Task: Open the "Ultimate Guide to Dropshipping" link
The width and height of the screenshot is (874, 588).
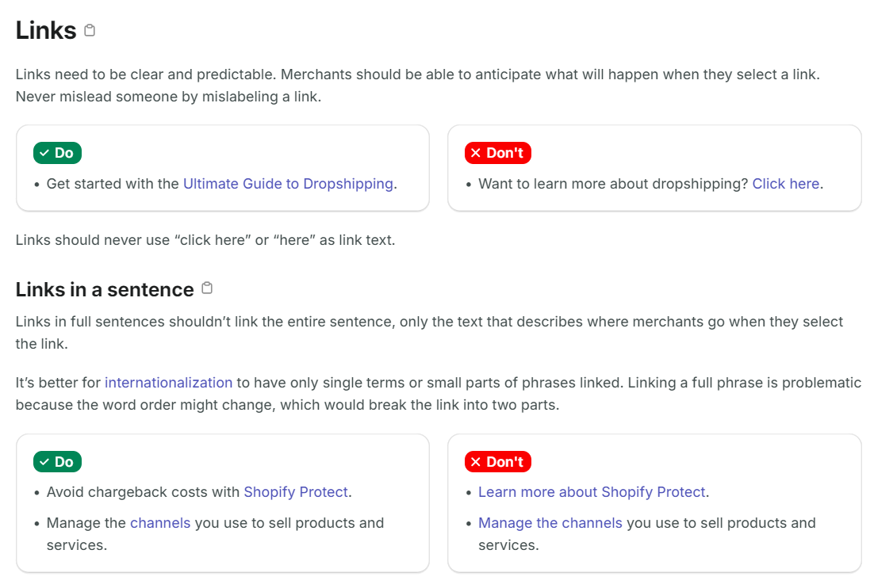Action: point(288,183)
